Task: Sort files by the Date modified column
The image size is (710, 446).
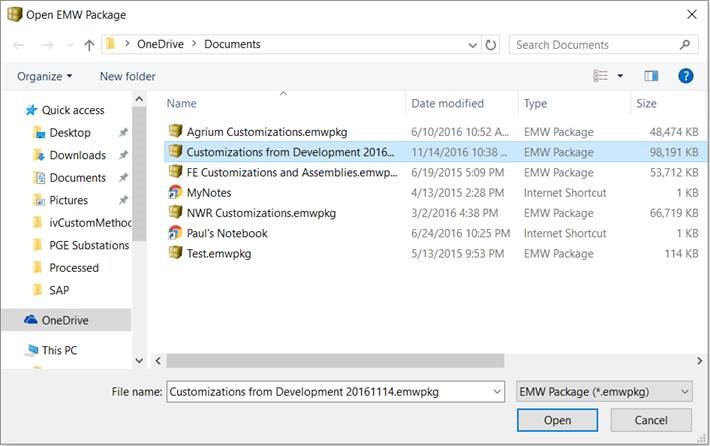Action: [x=447, y=103]
